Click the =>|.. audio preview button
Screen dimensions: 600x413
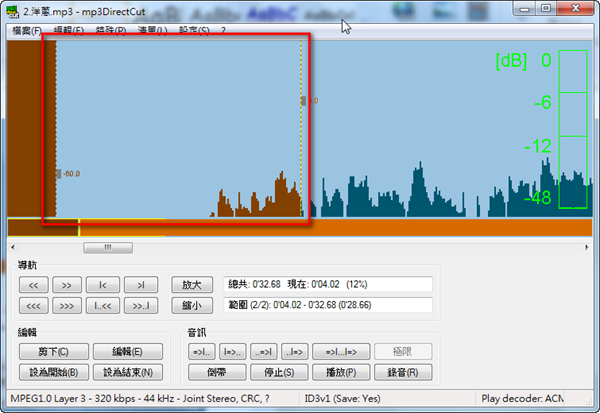(201, 351)
